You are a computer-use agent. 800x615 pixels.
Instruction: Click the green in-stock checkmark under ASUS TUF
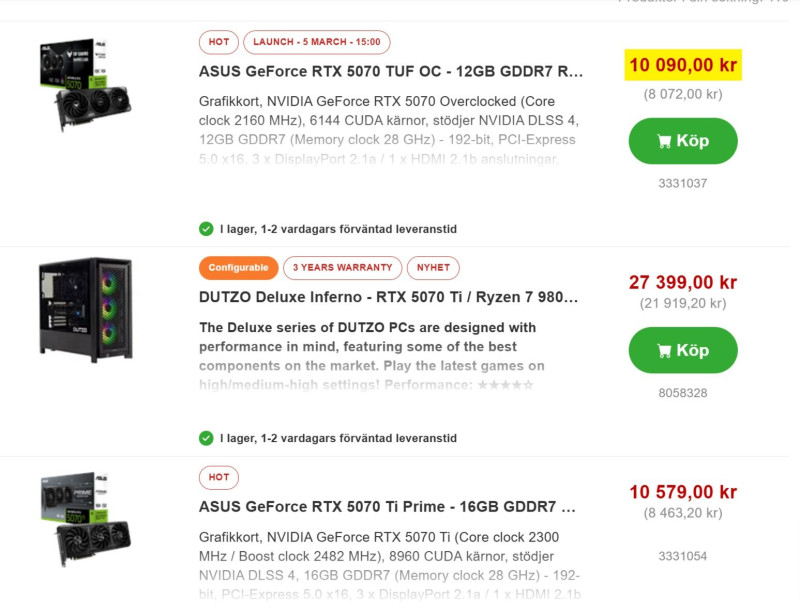click(206, 229)
